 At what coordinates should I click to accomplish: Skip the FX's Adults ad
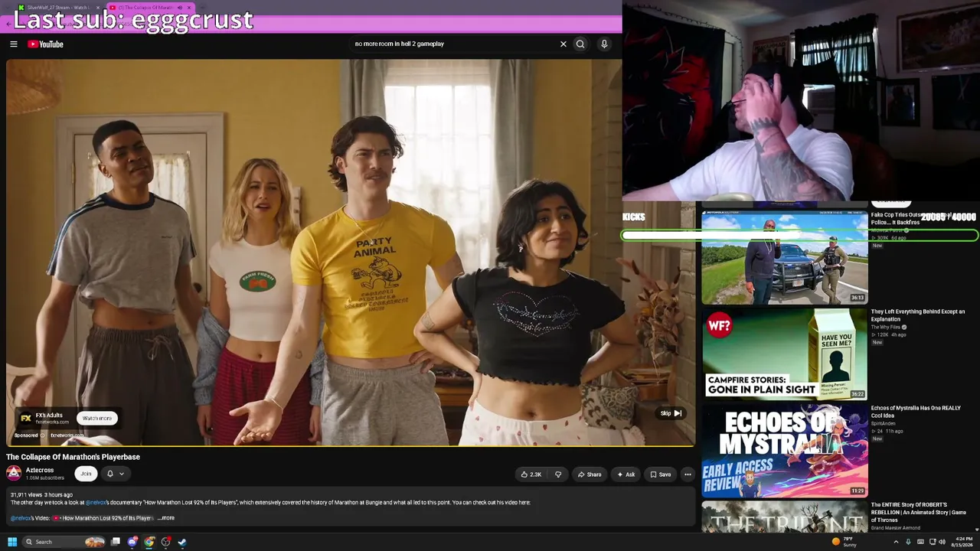pos(671,413)
